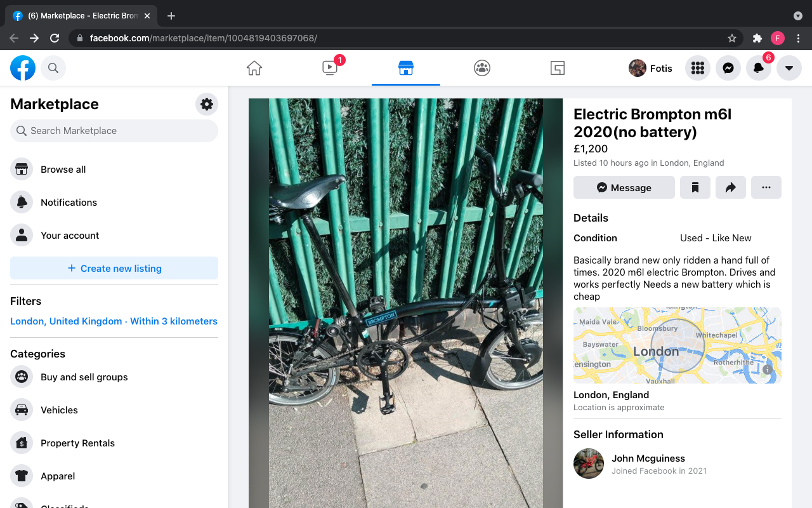Viewport: 812px width, 508px height.
Task: Click Create new listing button
Action: [114, 268]
